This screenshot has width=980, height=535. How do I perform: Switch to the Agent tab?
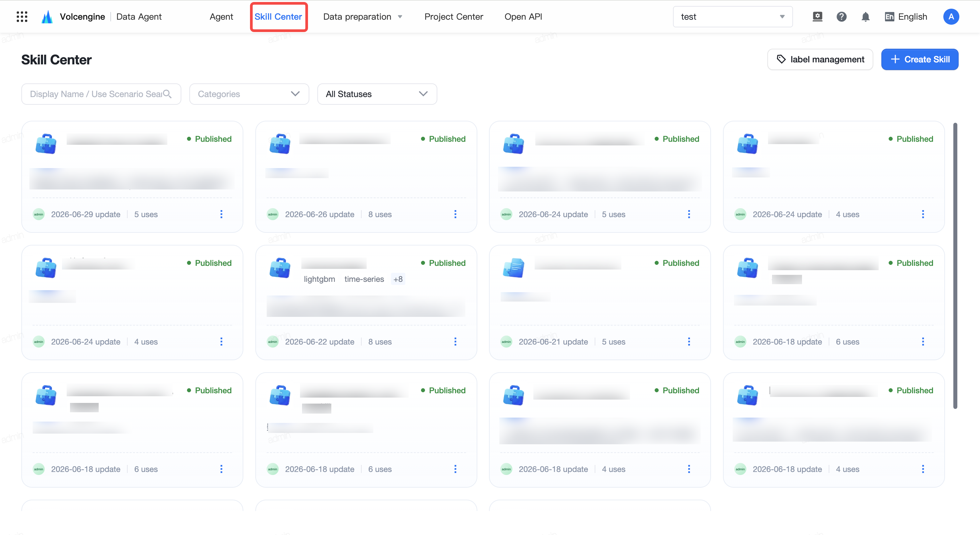pos(221,17)
